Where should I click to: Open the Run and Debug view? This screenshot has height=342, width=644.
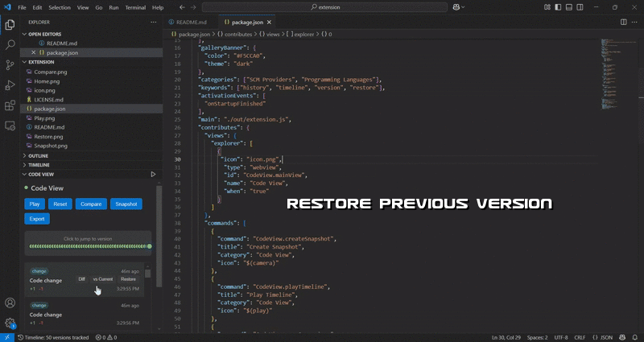coord(10,85)
